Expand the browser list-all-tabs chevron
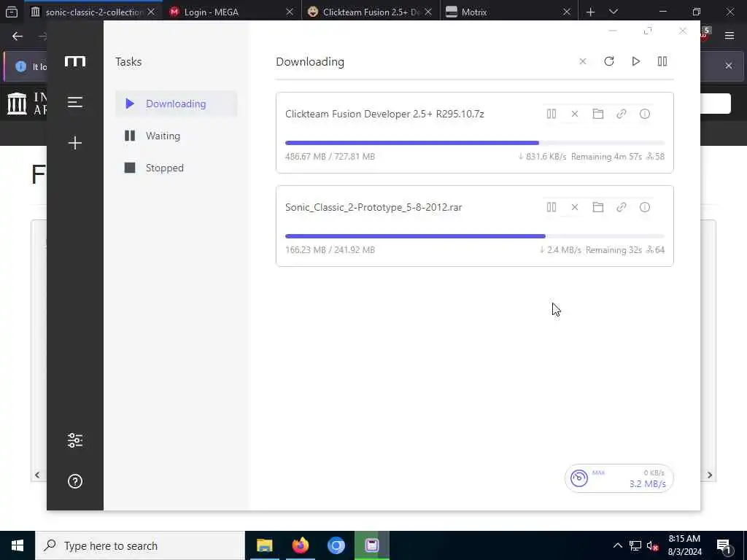 coord(614,12)
